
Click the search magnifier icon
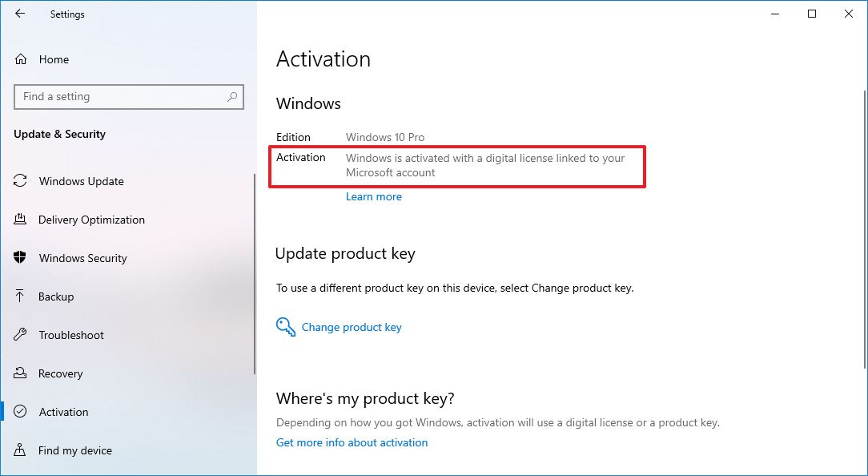[232, 97]
